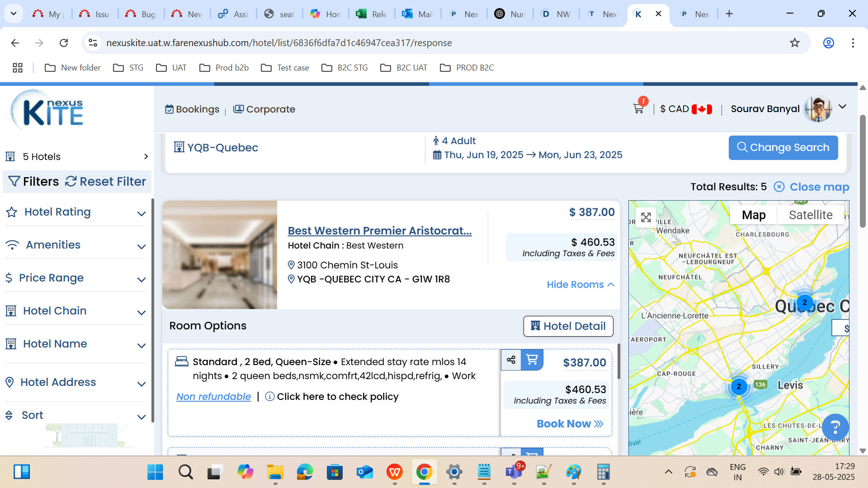The image size is (868, 488).
Task: Open the UAT bookmarks folder
Action: coord(171,68)
